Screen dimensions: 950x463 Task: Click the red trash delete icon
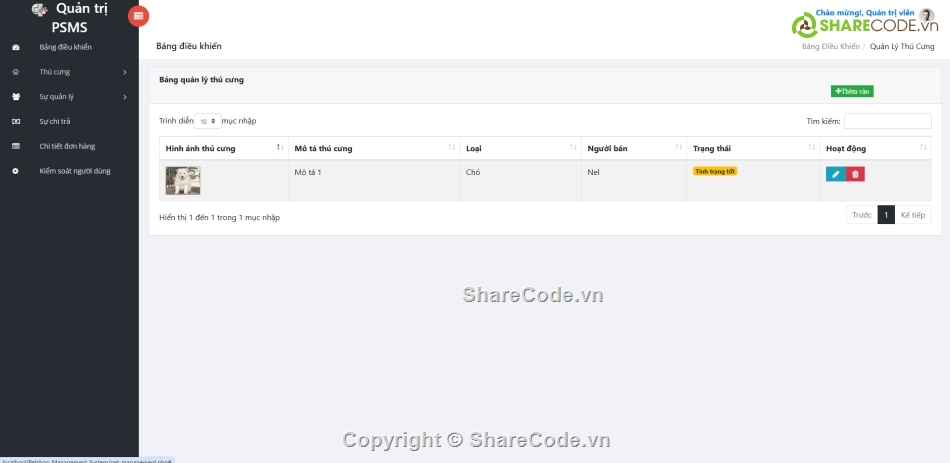tap(855, 174)
